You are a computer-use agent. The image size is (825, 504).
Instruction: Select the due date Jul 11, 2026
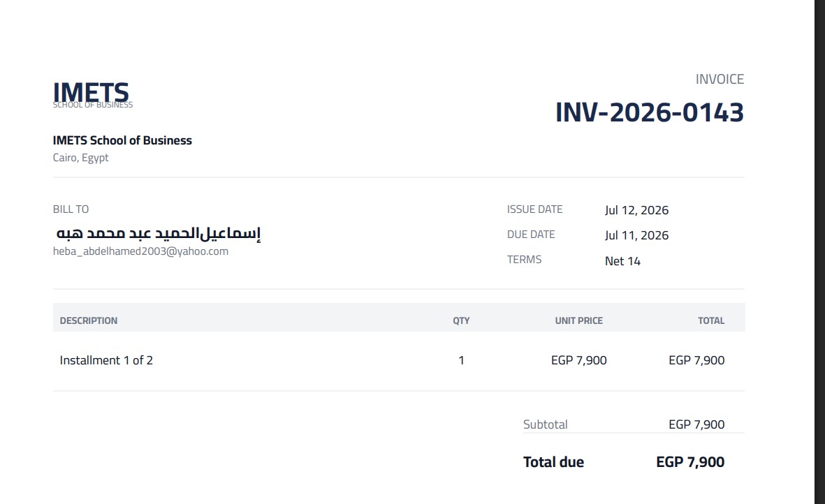point(636,235)
